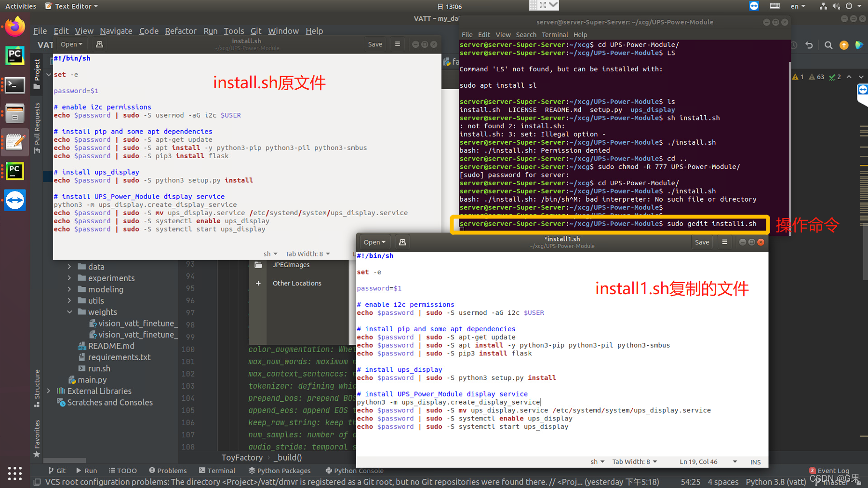Open Favorites tool window in PyCharm

click(37, 438)
